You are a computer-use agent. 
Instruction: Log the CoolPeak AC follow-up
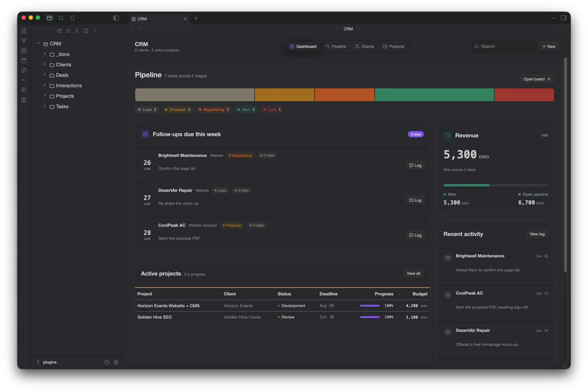point(415,235)
